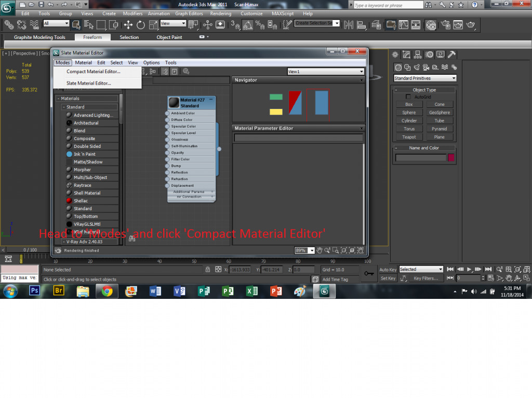
Task: Enable the AutoGrid checkbox
Action: click(408, 97)
